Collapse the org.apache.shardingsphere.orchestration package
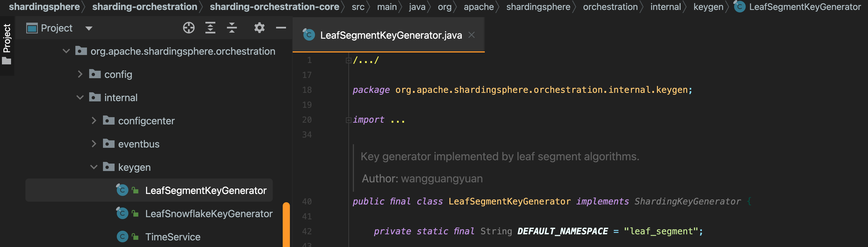 (66, 51)
